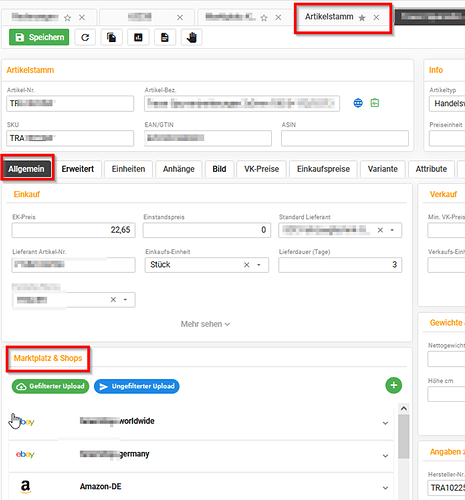This screenshot has width=465, height=500.
Task: Click the blue globe translation icon
Action: 358,103
